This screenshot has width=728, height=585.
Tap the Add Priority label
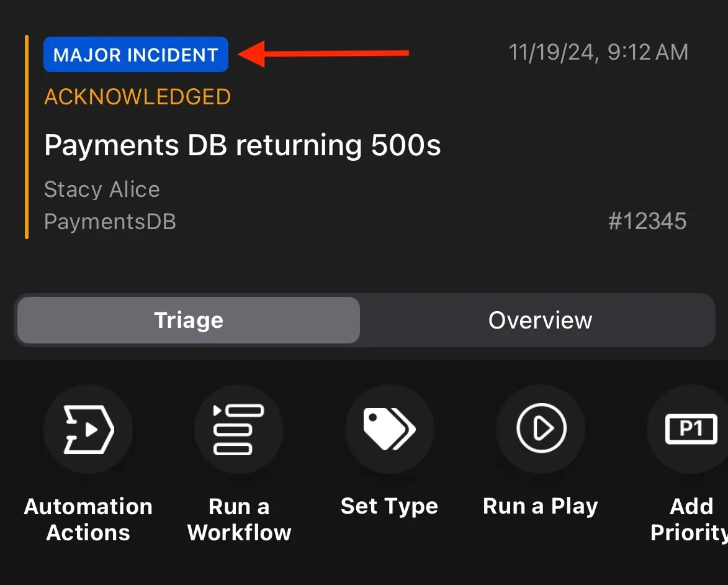[x=690, y=520]
